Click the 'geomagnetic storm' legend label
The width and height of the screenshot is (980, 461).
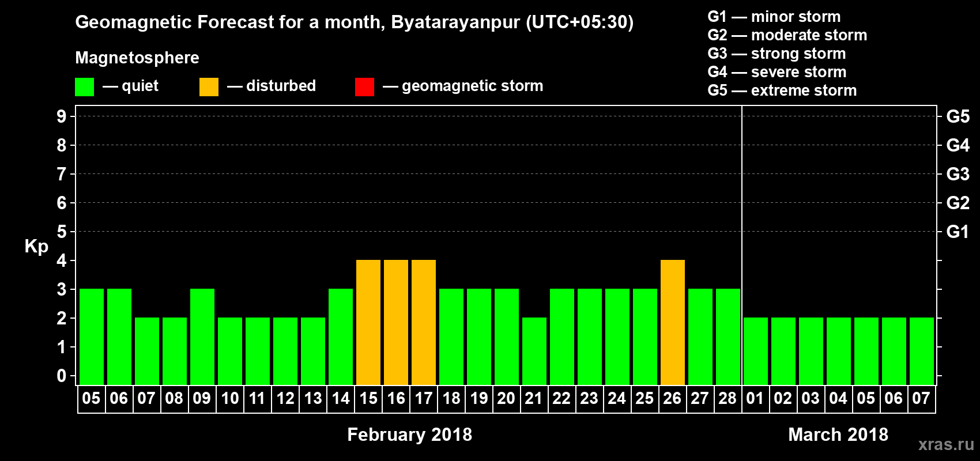[x=473, y=86]
